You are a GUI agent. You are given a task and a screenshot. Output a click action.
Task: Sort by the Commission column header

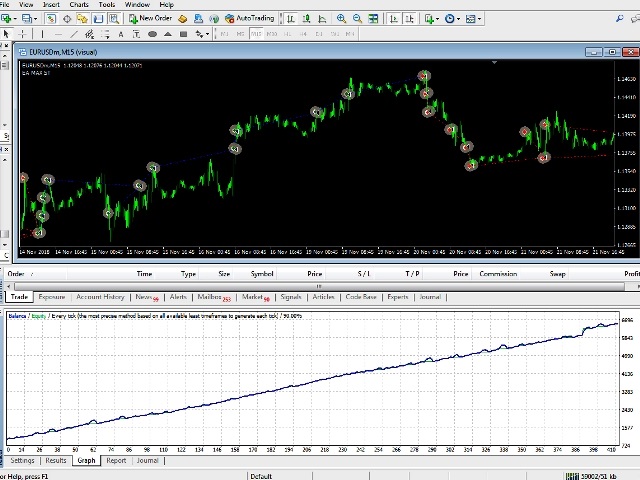pyautogui.click(x=498, y=274)
